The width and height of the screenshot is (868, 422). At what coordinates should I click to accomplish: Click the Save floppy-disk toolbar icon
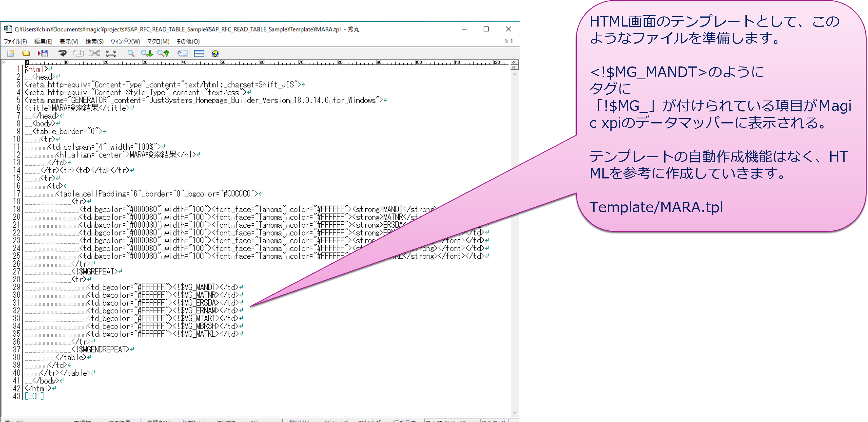coord(43,53)
